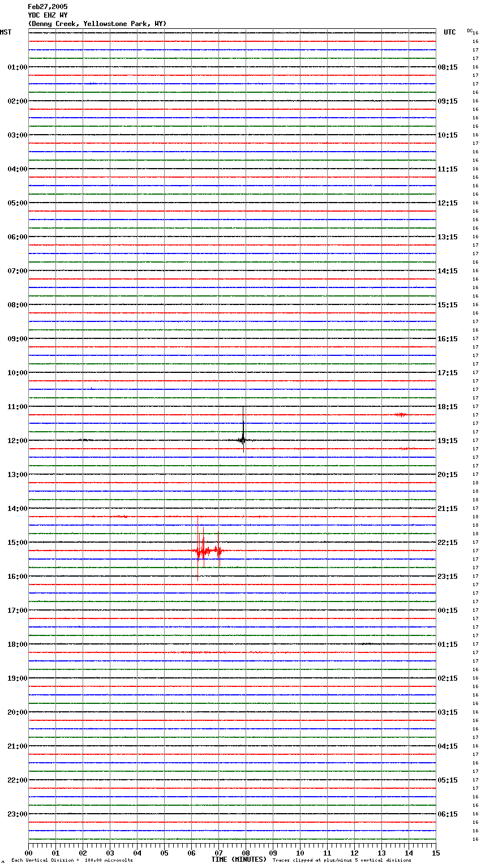Click the 05:15 UTC time label
This screenshot has height=868, width=481.
tap(448, 780)
